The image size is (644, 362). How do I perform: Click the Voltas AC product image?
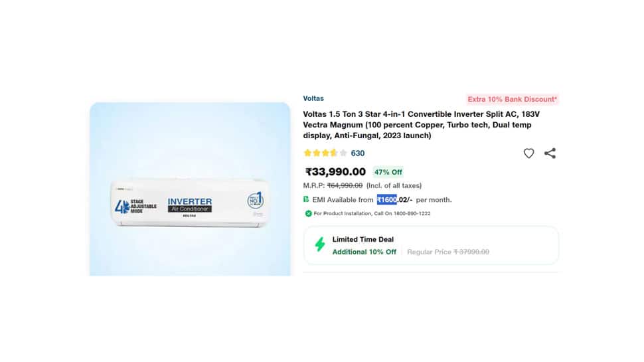190,189
